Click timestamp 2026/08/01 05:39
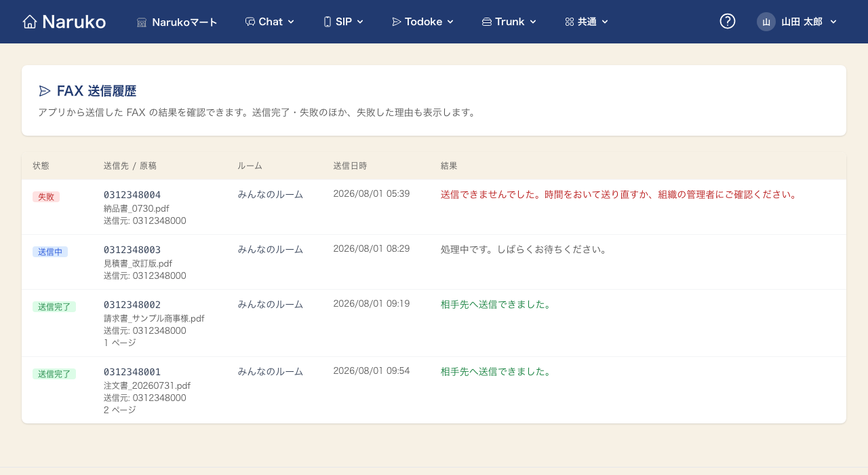The width and height of the screenshot is (868, 475). [372, 193]
